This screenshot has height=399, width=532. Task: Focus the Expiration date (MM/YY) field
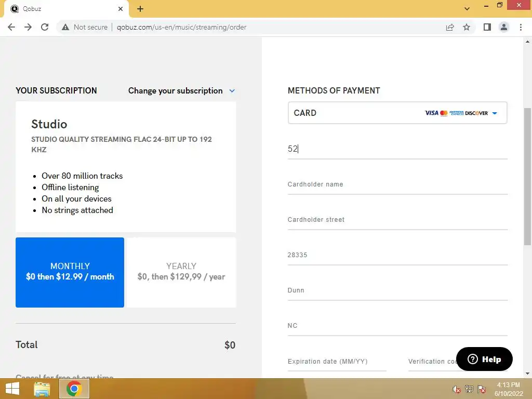click(337, 362)
